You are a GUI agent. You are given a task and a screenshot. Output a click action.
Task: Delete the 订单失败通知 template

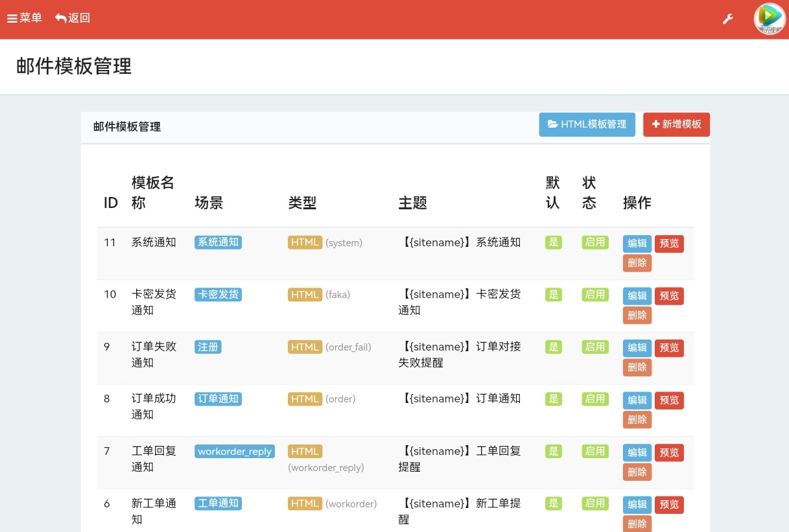(x=637, y=367)
